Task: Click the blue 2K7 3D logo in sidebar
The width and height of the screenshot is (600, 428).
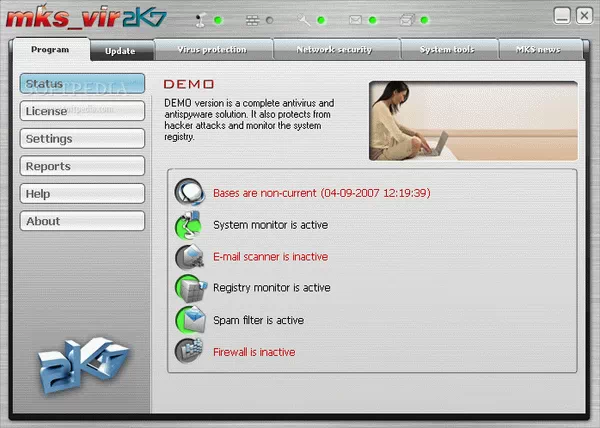Action: [83, 365]
